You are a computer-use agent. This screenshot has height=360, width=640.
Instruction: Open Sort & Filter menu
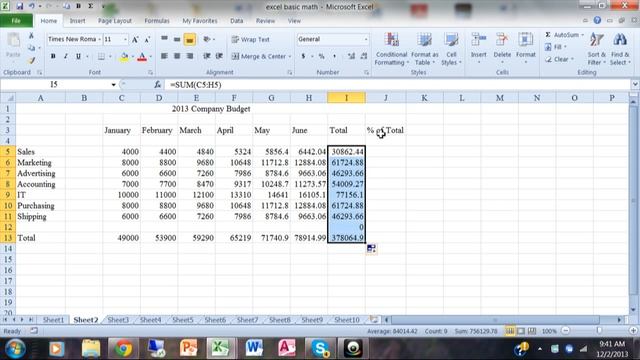coord(596,49)
